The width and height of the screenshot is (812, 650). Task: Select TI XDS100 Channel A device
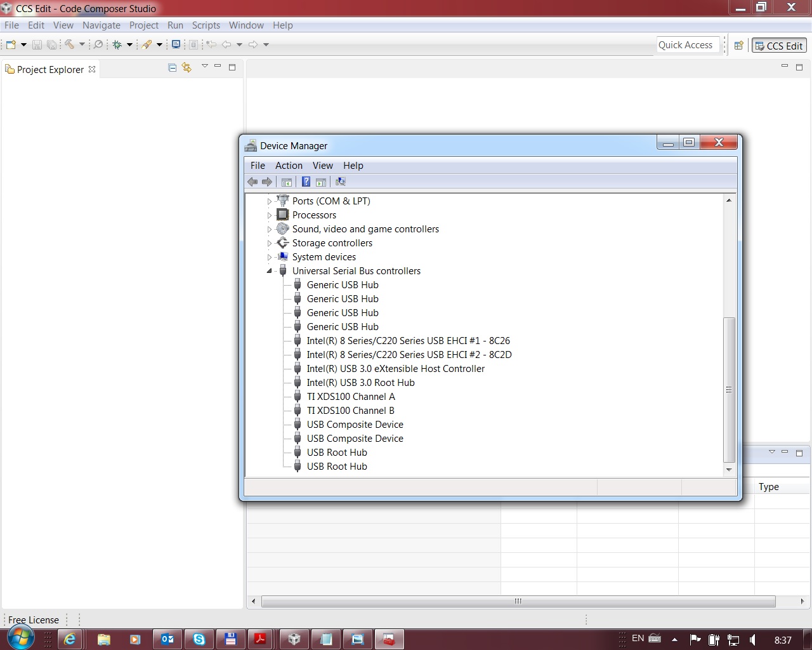click(351, 397)
